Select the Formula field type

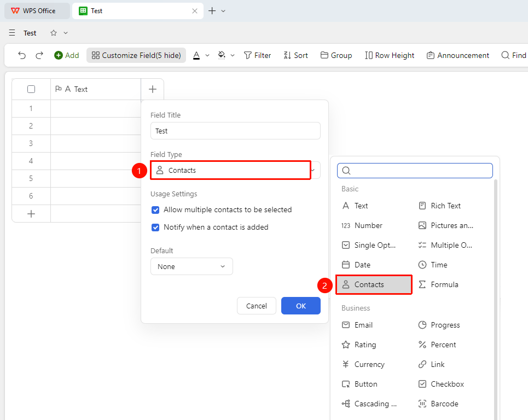[x=438, y=285]
